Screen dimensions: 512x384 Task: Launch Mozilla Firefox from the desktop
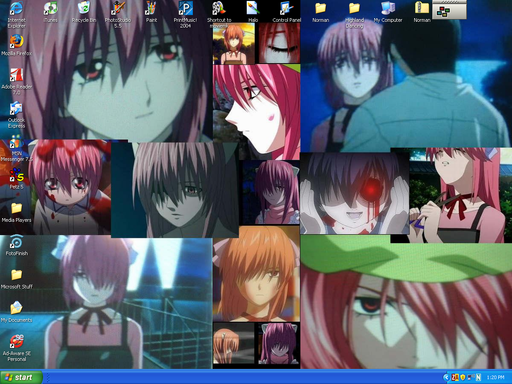(16, 45)
